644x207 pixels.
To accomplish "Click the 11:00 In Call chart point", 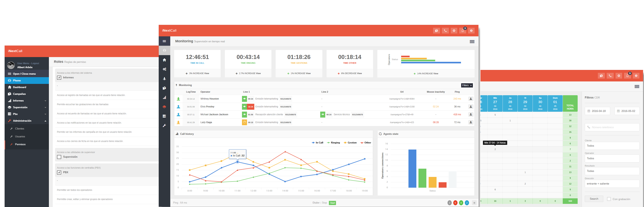I will (238, 162).
